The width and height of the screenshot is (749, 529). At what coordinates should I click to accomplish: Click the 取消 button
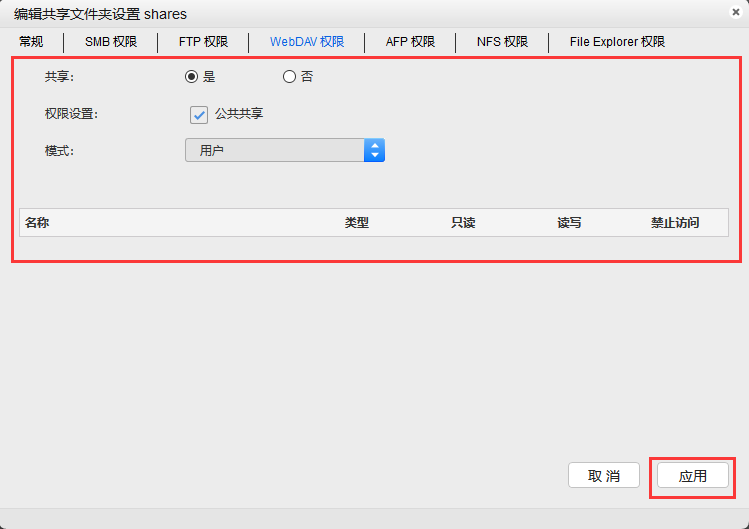click(x=604, y=475)
